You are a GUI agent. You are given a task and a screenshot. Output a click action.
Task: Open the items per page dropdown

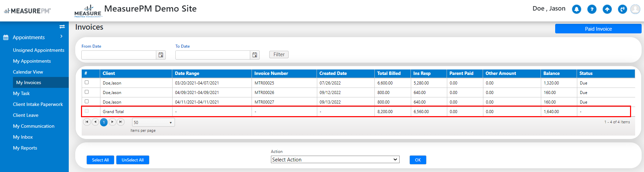pyautogui.click(x=154, y=122)
